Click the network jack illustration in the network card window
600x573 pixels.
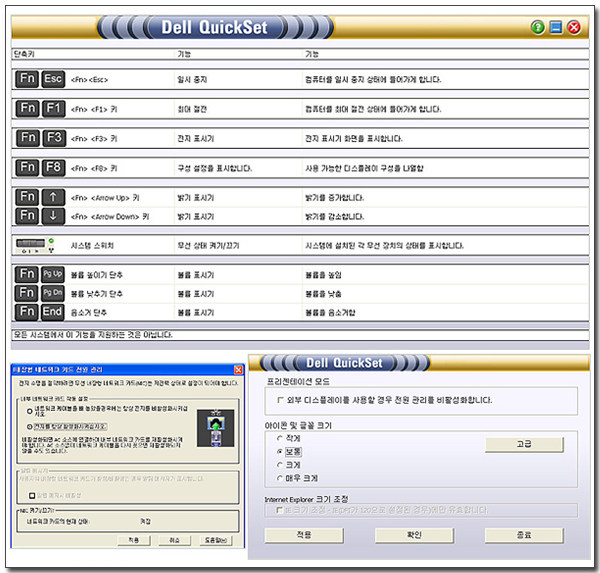coord(215,428)
